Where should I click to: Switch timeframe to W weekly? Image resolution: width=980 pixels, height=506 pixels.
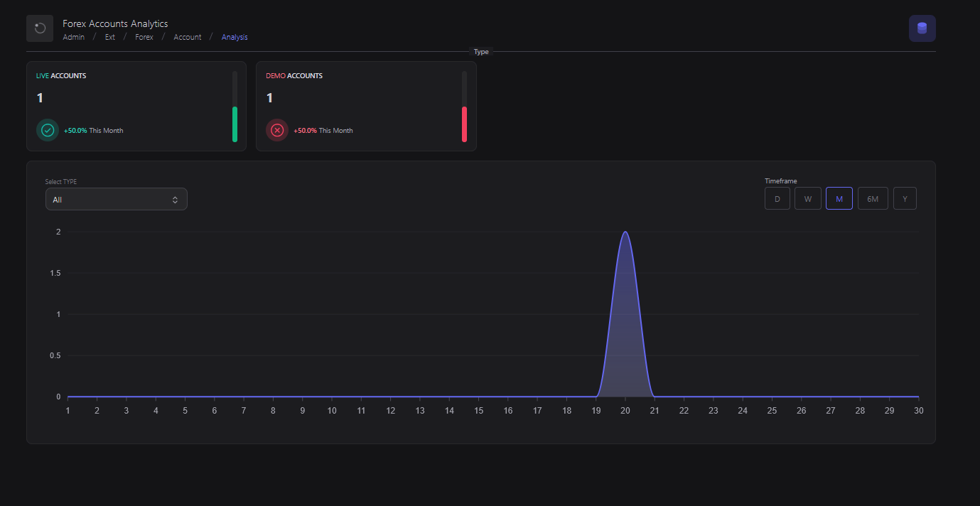pos(807,199)
